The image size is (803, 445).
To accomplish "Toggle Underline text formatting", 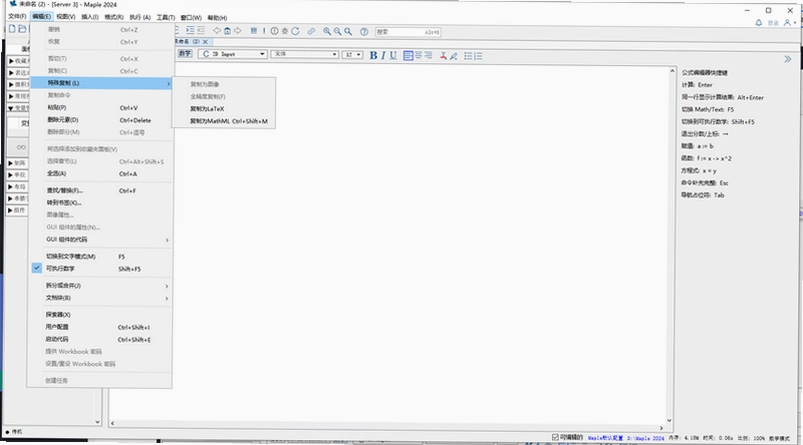I will click(x=393, y=55).
